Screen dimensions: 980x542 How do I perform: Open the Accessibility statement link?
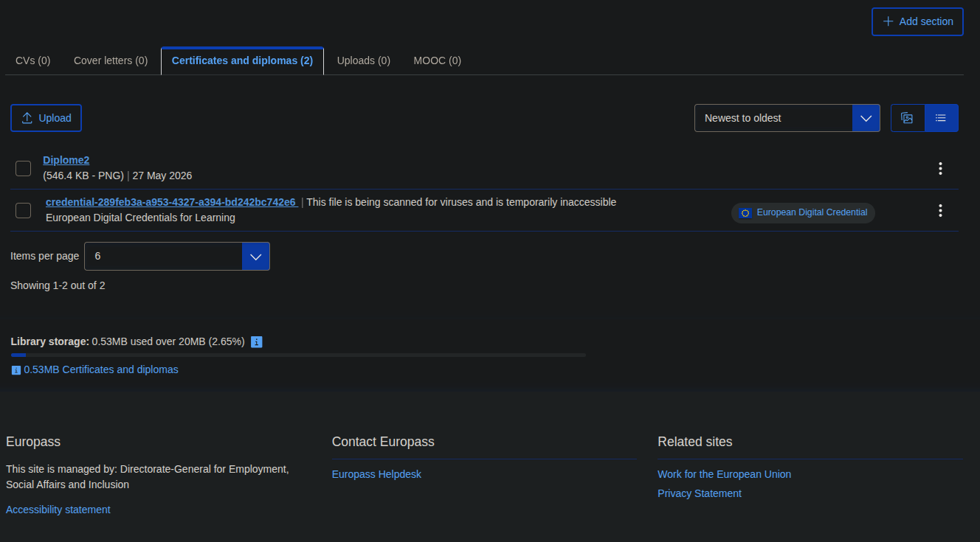[x=58, y=510]
